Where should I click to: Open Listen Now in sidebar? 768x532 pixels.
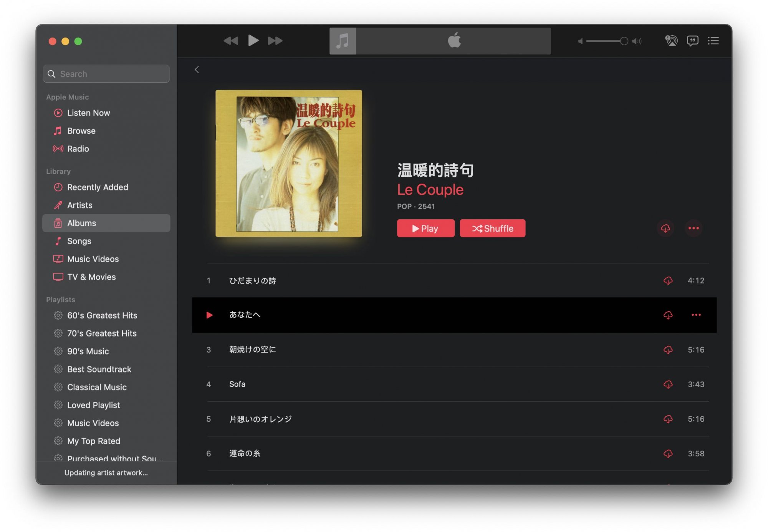[88, 113]
